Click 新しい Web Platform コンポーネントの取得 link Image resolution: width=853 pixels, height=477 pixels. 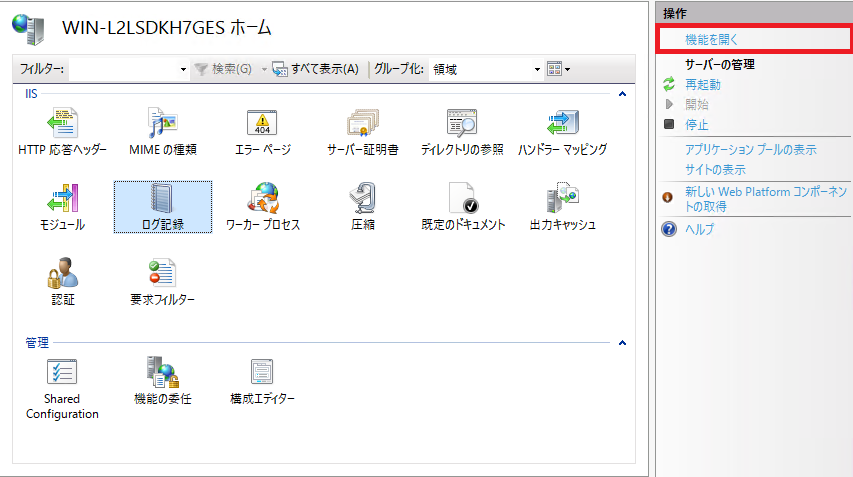[766, 199]
